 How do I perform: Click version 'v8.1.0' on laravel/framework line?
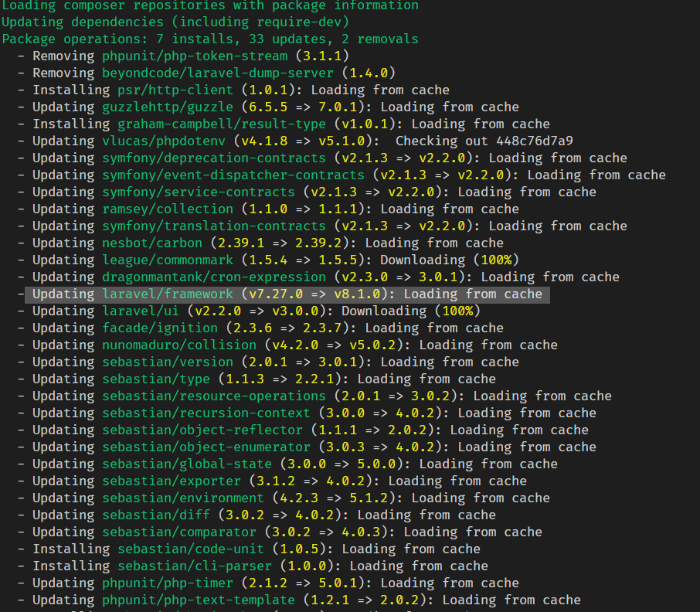(357, 294)
